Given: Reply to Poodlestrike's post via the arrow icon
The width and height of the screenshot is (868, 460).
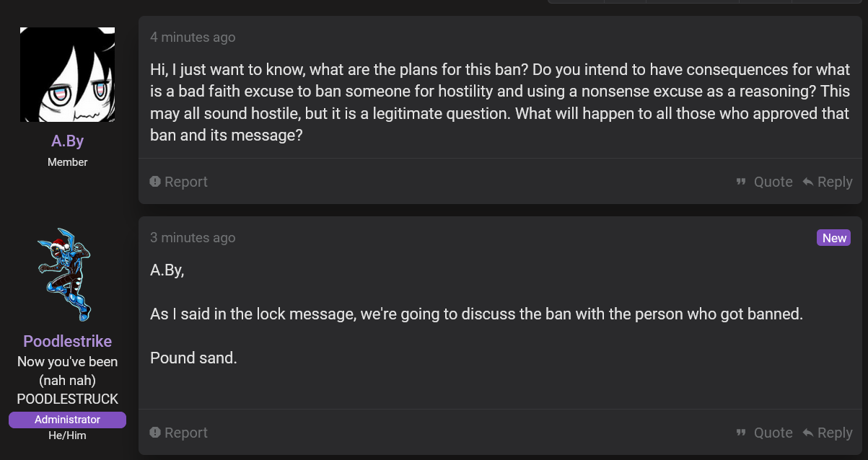Looking at the screenshot, I should click(x=808, y=433).
